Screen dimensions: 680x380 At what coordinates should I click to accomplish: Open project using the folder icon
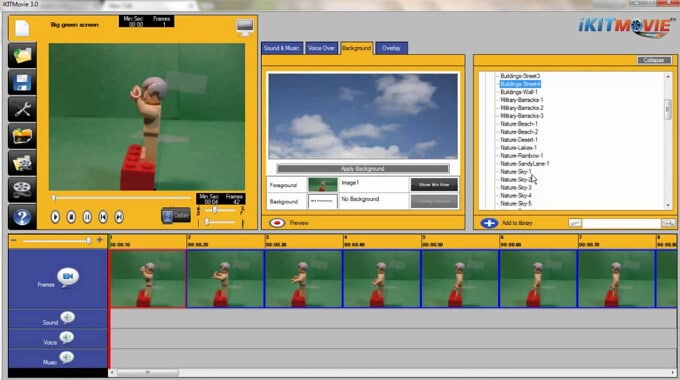tap(22, 56)
